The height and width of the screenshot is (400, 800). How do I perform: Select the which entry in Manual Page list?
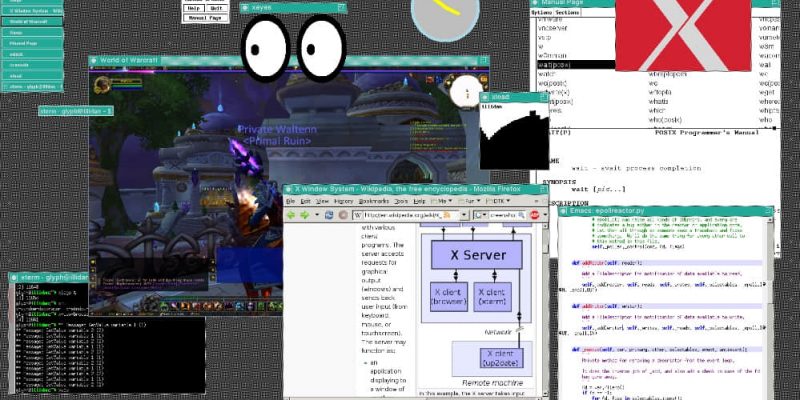click(x=657, y=110)
